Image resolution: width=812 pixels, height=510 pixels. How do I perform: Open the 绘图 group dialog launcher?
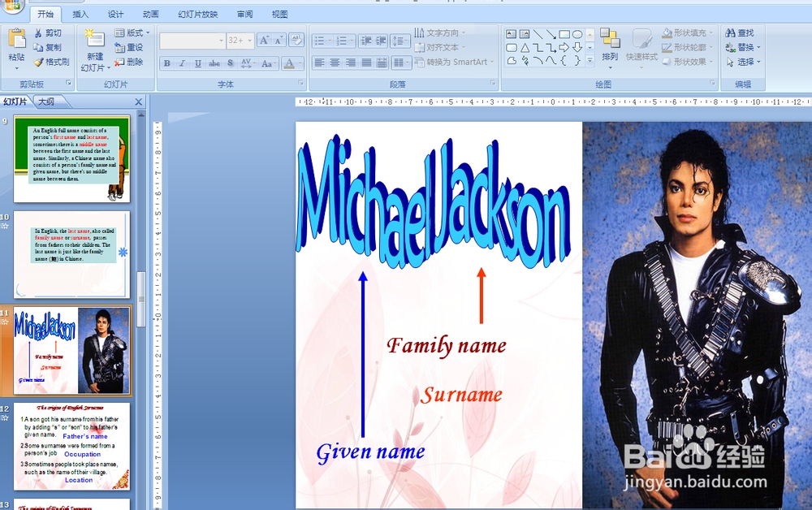click(x=713, y=83)
